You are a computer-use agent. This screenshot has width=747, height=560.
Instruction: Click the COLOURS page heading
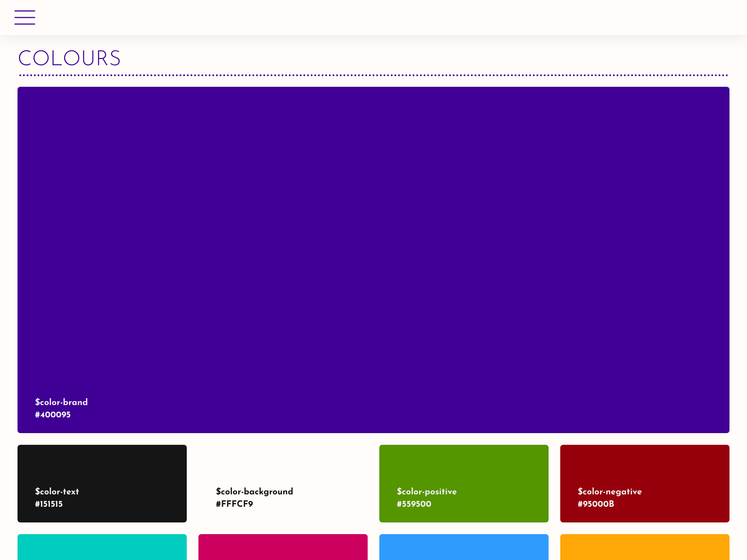(69, 58)
